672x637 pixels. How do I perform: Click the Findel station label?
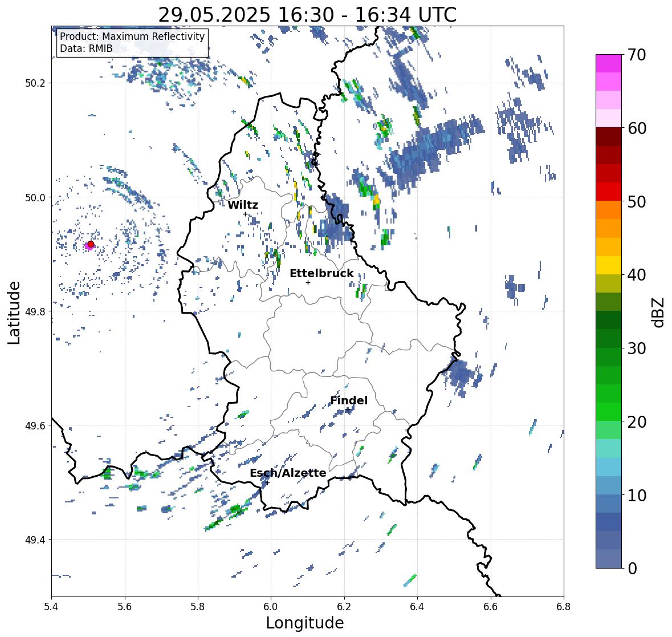click(x=348, y=400)
